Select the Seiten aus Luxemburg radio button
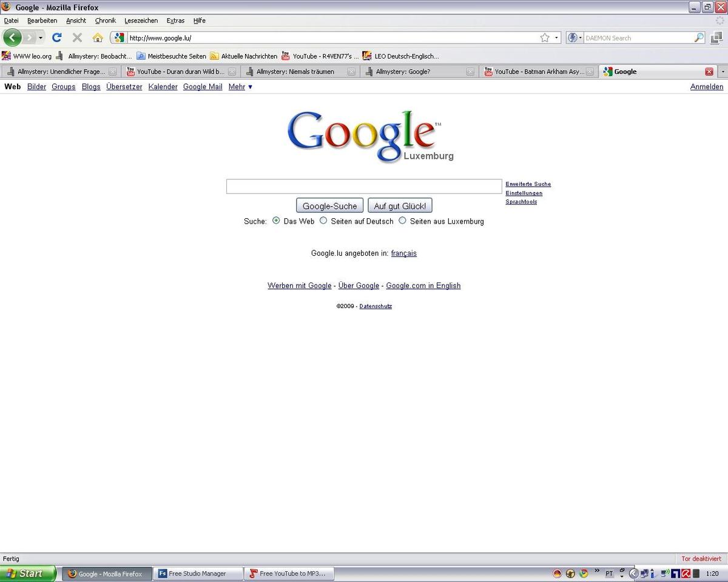 [402, 221]
